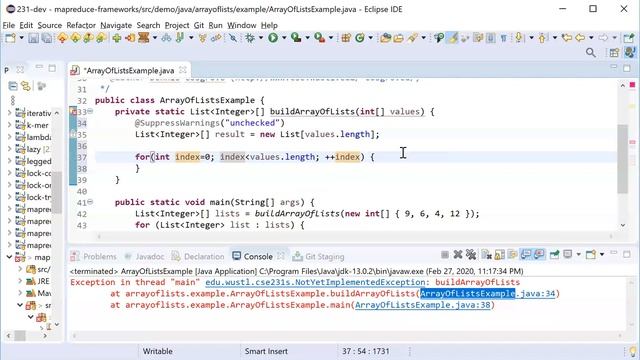Switch to the Declaration tab

click(198, 256)
